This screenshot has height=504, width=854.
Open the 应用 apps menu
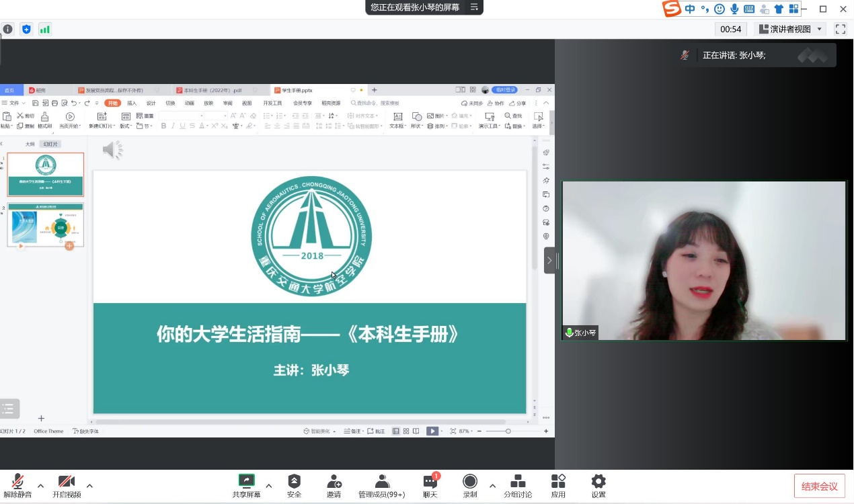[558, 486]
